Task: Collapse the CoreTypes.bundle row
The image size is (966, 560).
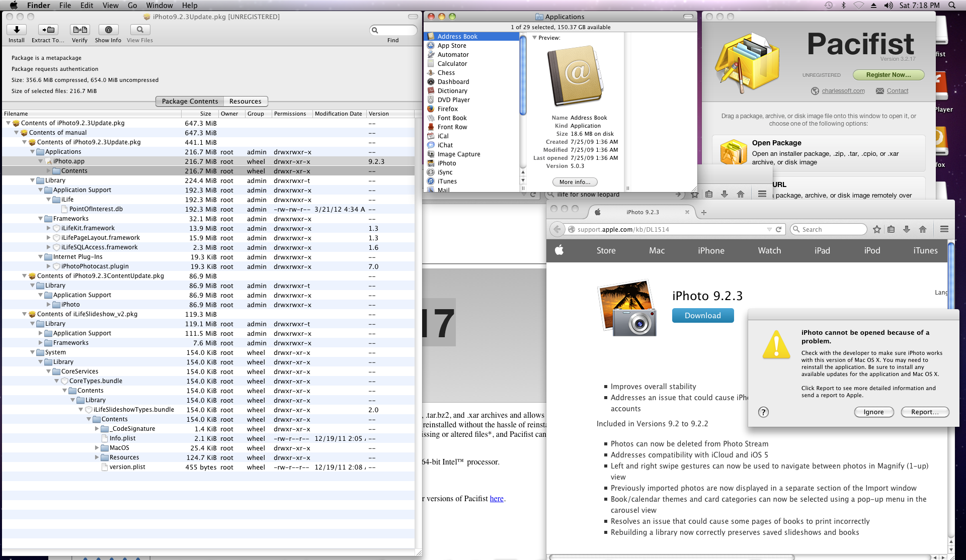Action: [57, 381]
